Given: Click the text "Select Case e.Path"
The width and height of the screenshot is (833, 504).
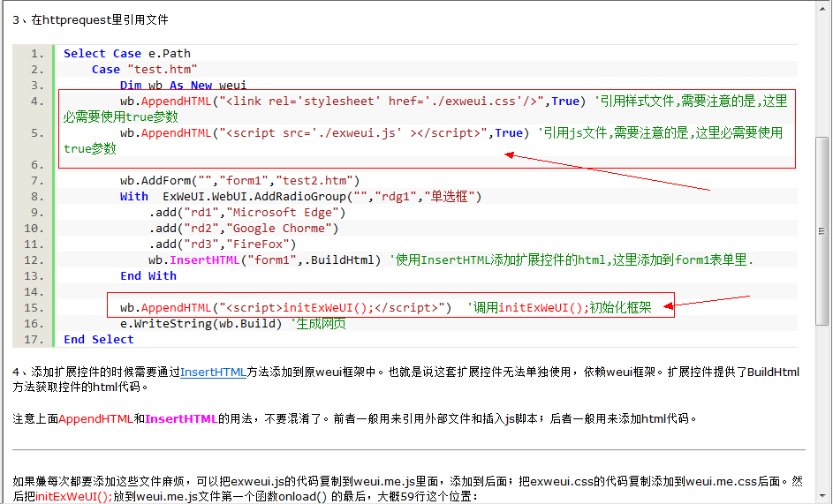Looking at the screenshot, I should click(127, 54).
